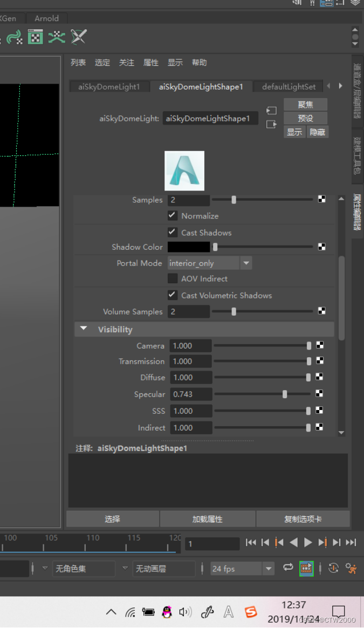Click the step back one key button

point(279,543)
